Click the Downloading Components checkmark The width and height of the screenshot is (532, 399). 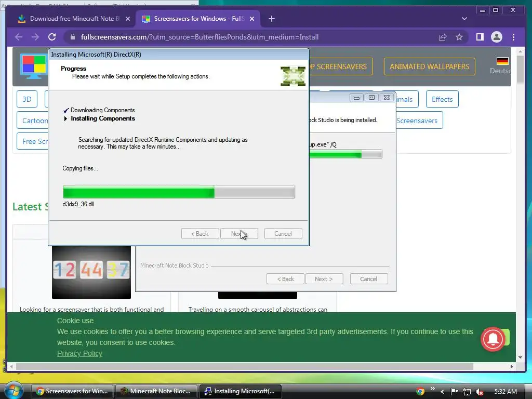pyautogui.click(x=66, y=110)
